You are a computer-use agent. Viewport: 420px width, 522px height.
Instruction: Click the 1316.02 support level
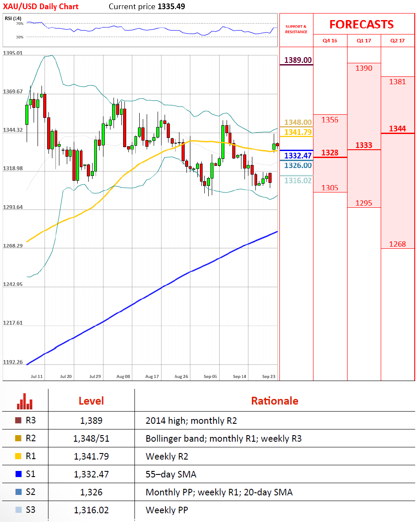point(298,180)
